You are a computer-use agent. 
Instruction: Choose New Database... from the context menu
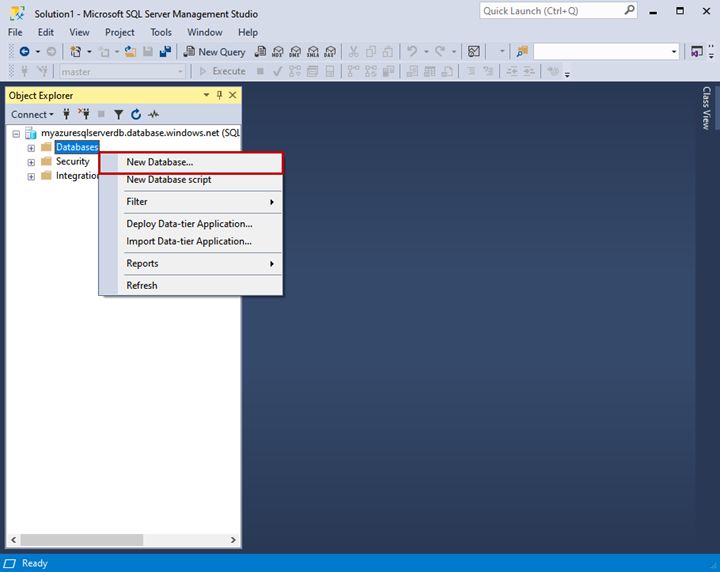coord(191,163)
